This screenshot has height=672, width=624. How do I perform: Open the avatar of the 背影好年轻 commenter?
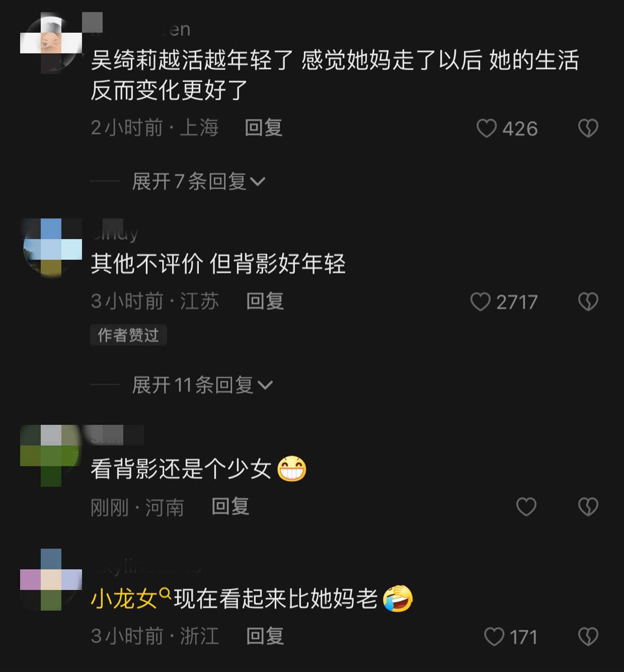(51, 248)
